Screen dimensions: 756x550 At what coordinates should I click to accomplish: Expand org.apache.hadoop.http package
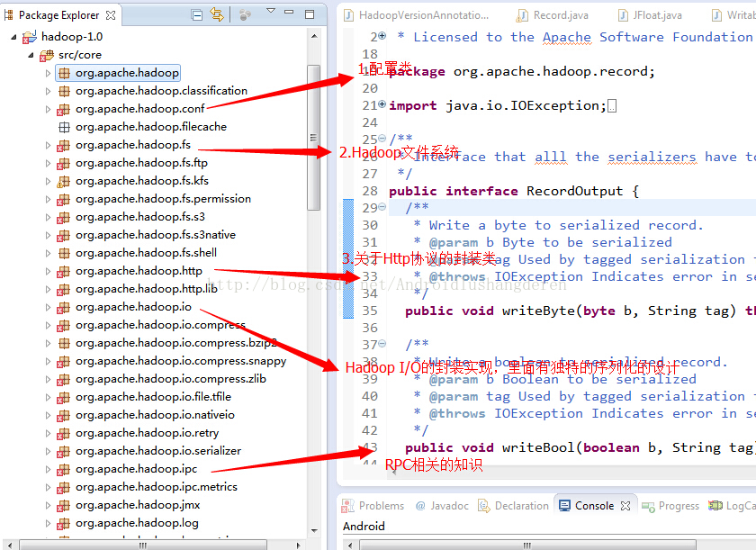pos(48,271)
